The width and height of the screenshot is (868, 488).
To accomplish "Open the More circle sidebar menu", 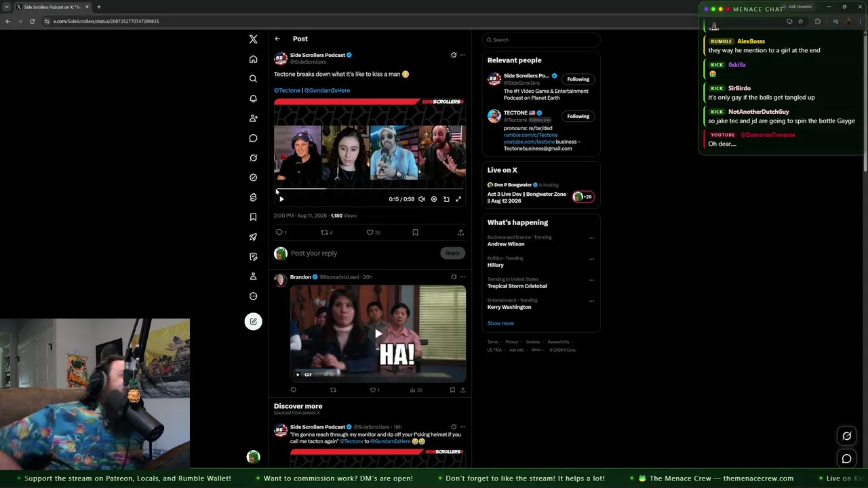I will pyautogui.click(x=253, y=296).
